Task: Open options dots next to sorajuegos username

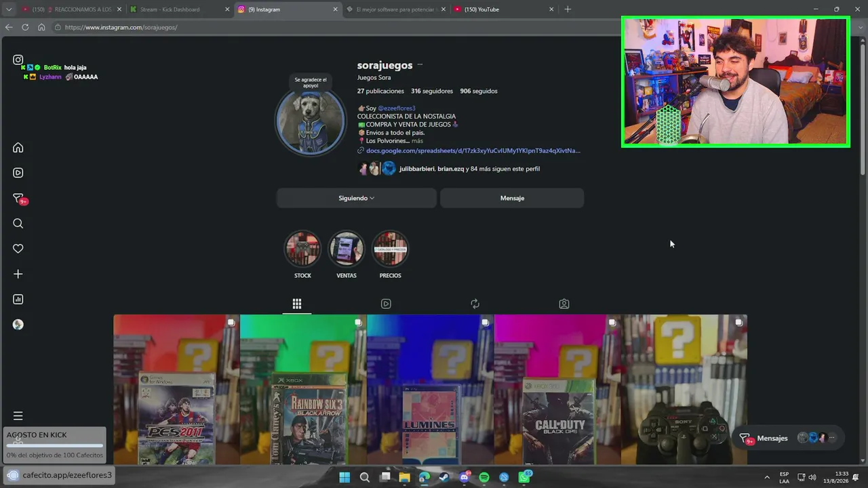Action: 420,65
